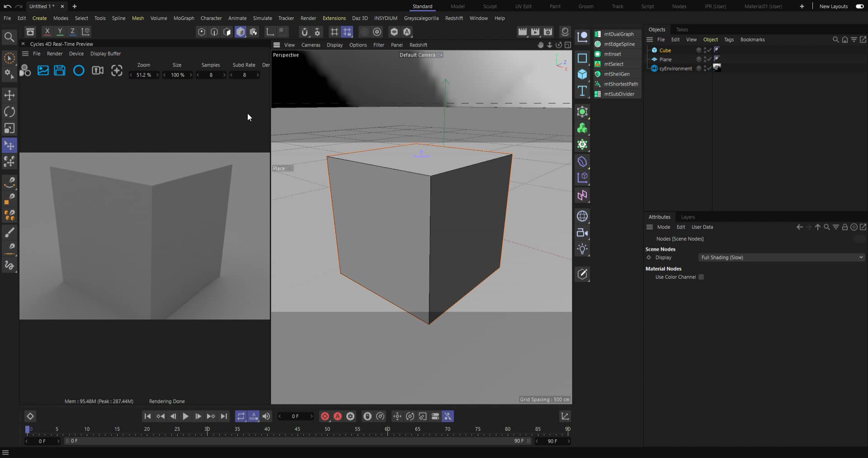Click the mtShortestPath plugin icon
The width and height of the screenshot is (868, 458).
[x=597, y=84]
